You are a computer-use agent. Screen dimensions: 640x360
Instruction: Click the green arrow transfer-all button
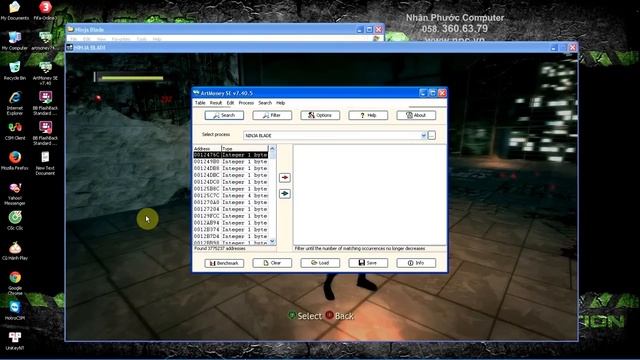click(284, 193)
